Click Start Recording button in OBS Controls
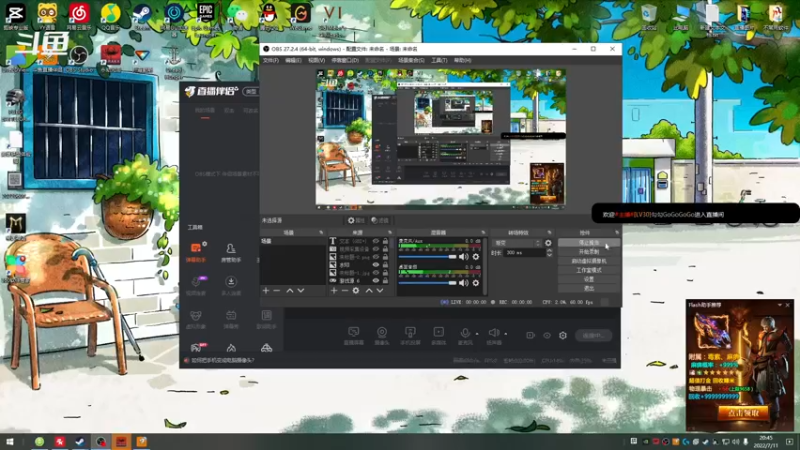The height and width of the screenshot is (450, 800). [589, 252]
